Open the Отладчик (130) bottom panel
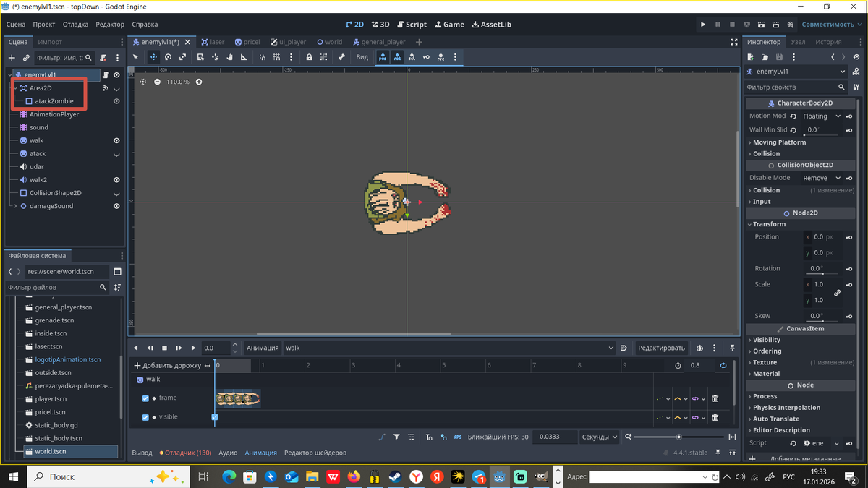868x488 pixels. 185,453
